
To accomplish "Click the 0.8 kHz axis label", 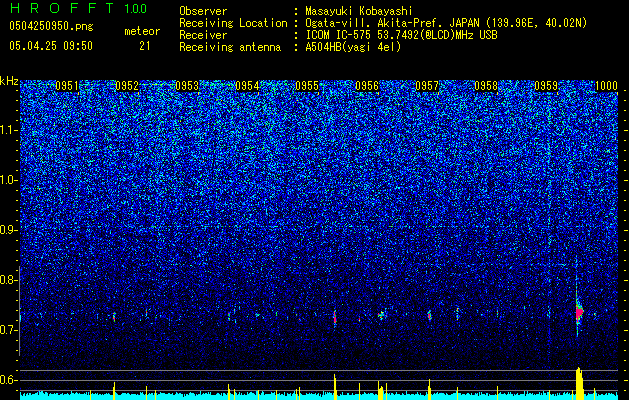I will [9, 280].
